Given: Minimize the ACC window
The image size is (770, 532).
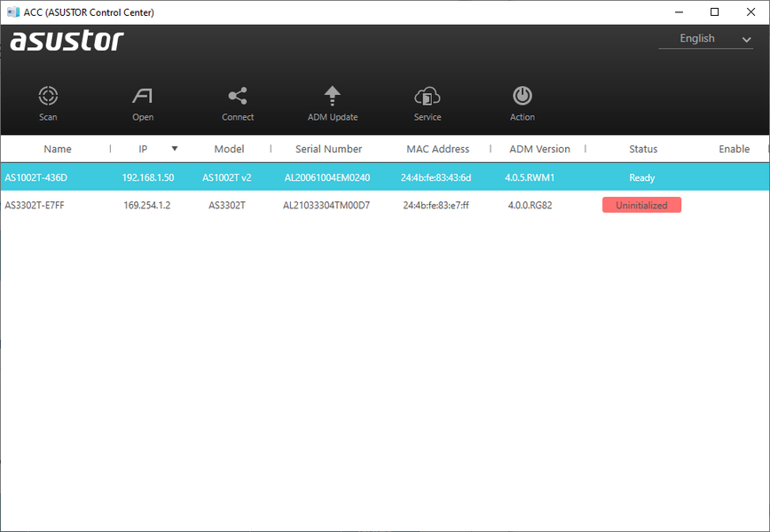Looking at the screenshot, I should (680, 12).
